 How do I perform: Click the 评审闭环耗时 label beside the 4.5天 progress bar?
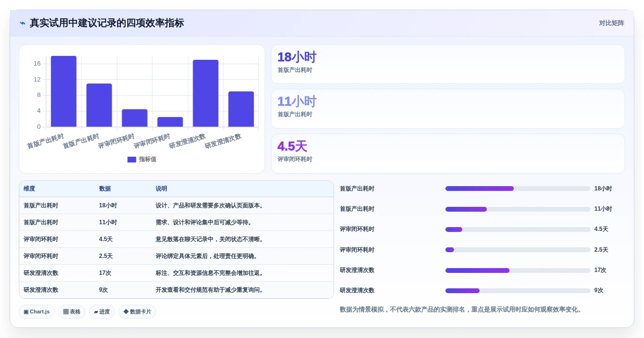(357, 229)
